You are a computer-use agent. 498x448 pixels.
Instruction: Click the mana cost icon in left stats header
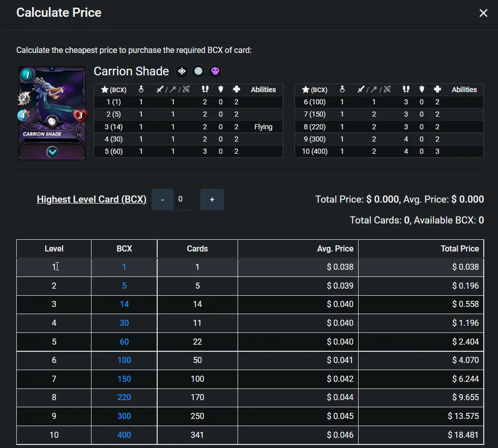[x=141, y=90]
